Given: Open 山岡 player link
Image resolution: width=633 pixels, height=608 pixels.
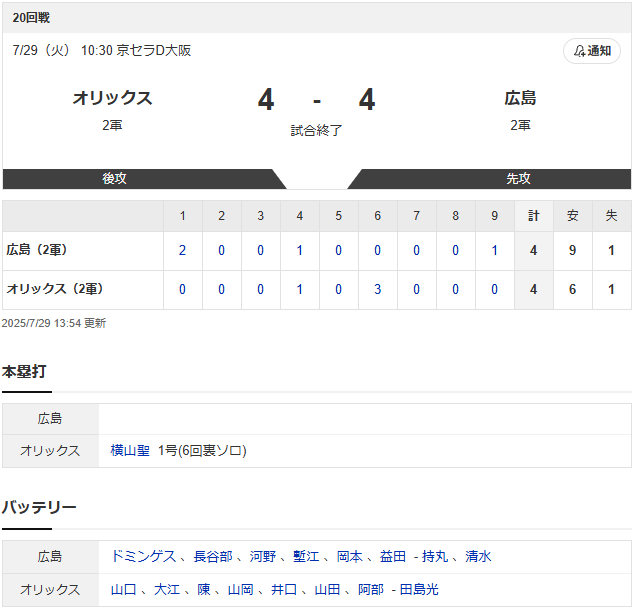Looking at the screenshot, I should (x=241, y=589).
